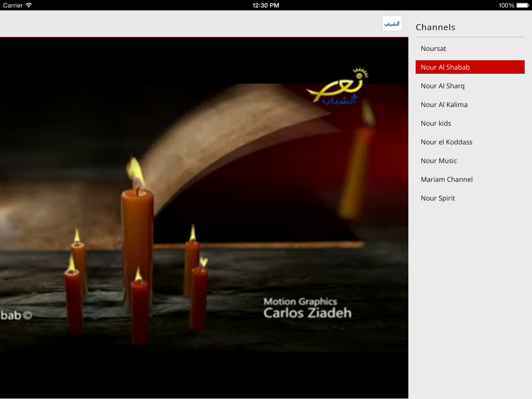This screenshot has width=532, height=399.
Task: Tap the 100% battery percentage
Action: (506, 5)
